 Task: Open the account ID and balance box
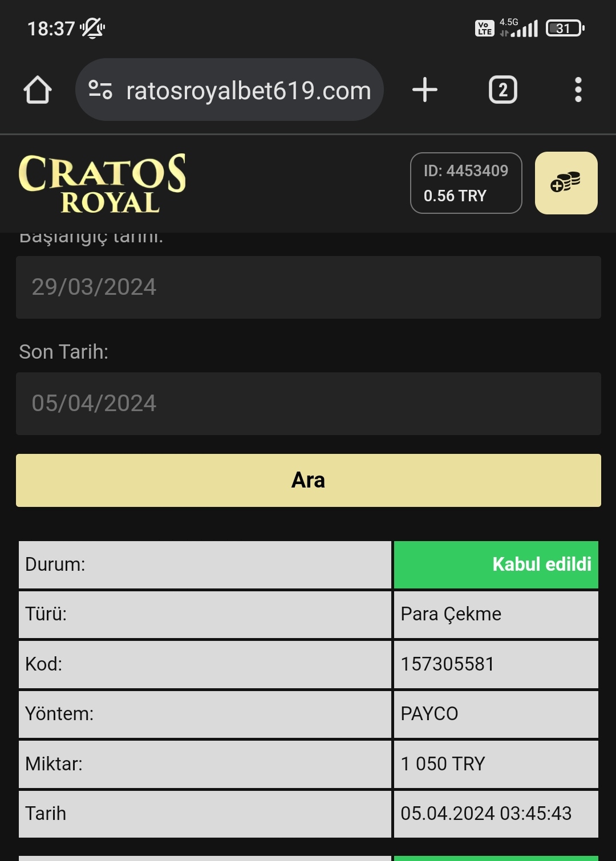pos(466,183)
